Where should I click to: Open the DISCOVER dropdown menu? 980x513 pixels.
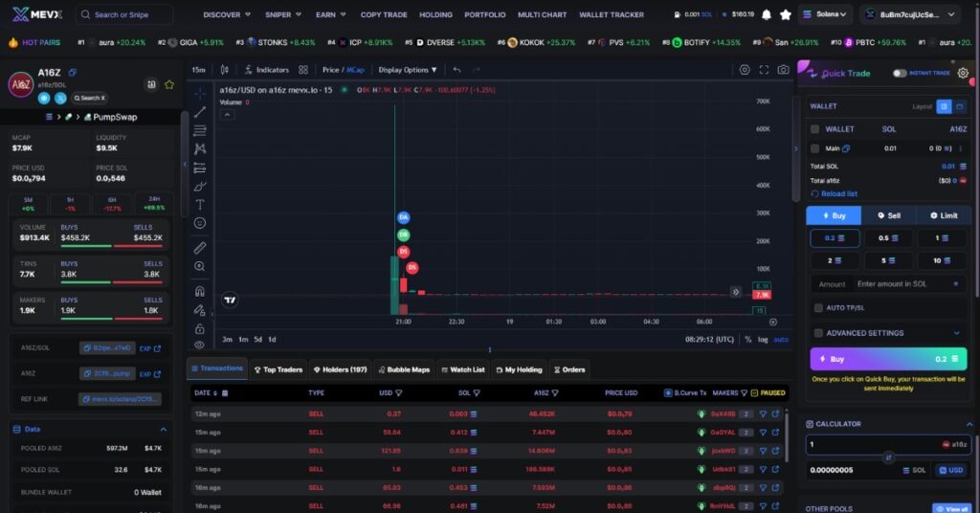click(x=227, y=14)
